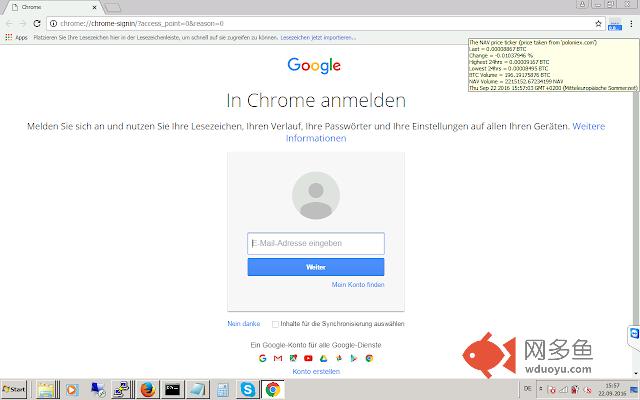Screen dimensions: 640x400
Task: Click the browser forward arrow
Action: 23,24
